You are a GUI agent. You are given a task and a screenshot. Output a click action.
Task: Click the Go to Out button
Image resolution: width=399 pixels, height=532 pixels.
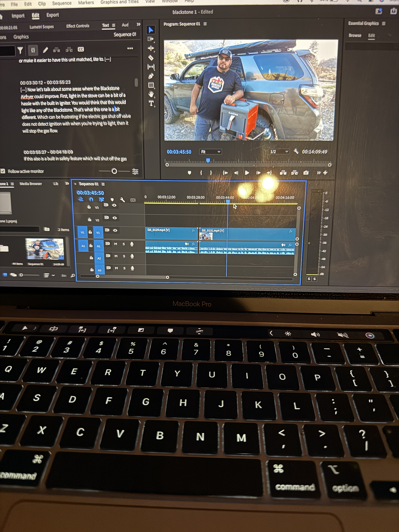[x=269, y=173]
